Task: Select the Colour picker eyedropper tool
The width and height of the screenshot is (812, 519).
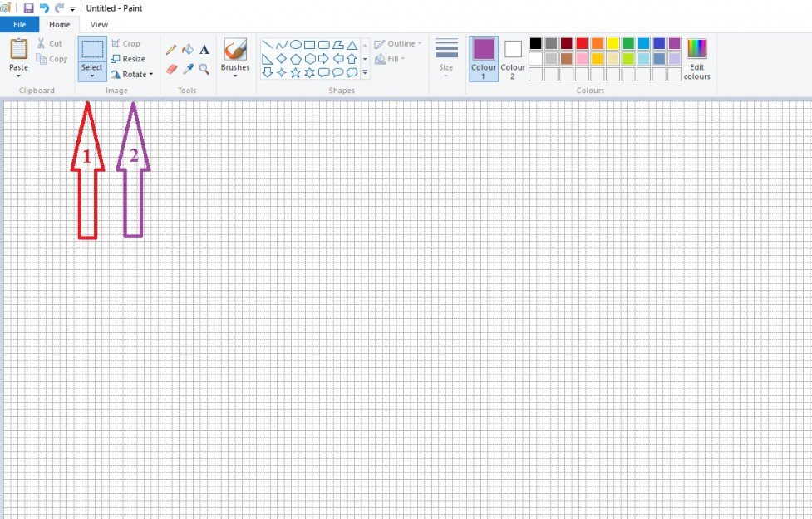Action: [x=188, y=69]
